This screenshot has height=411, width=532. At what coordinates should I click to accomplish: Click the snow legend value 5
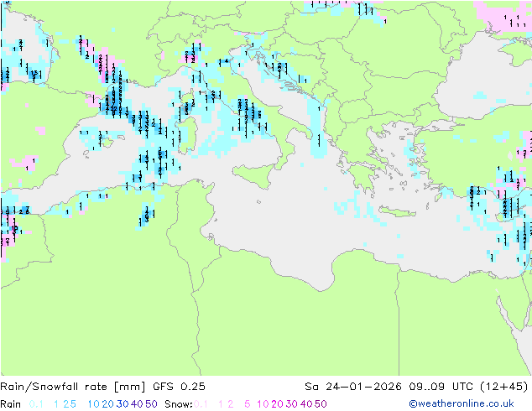pyautogui.click(x=247, y=404)
